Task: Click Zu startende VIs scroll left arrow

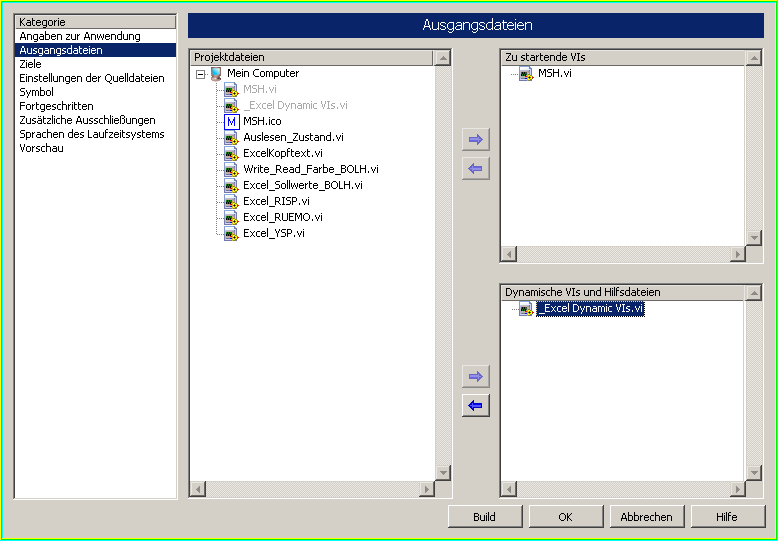Action: click(509, 255)
